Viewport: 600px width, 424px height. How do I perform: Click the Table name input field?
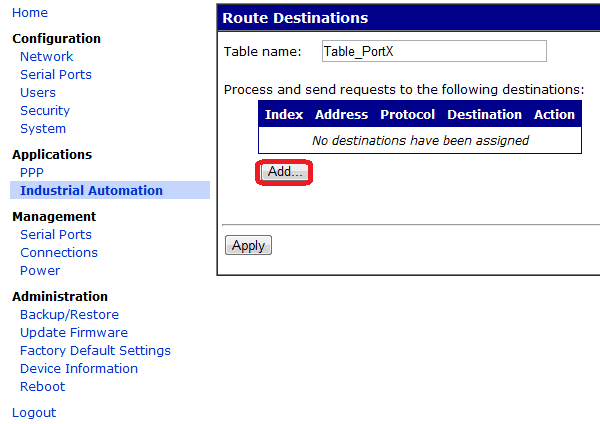pos(434,51)
